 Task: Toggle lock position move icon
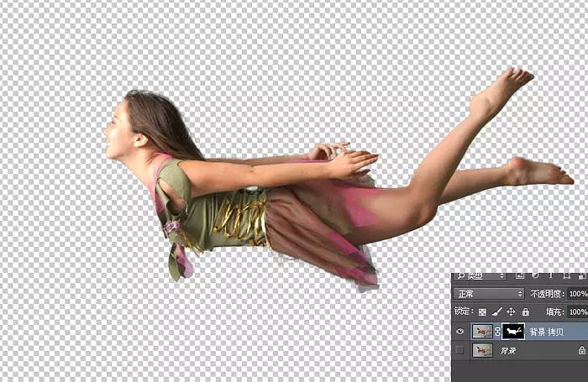pos(511,311)
